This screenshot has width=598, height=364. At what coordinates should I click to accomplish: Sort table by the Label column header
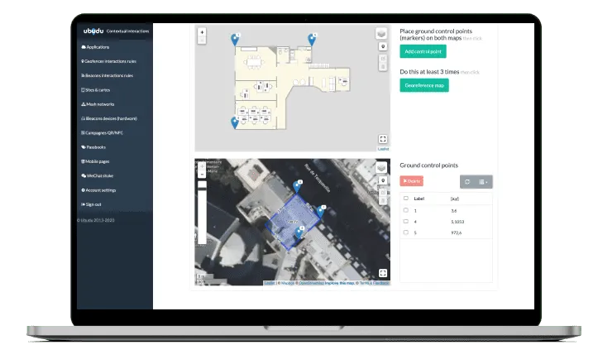(419, 199)
